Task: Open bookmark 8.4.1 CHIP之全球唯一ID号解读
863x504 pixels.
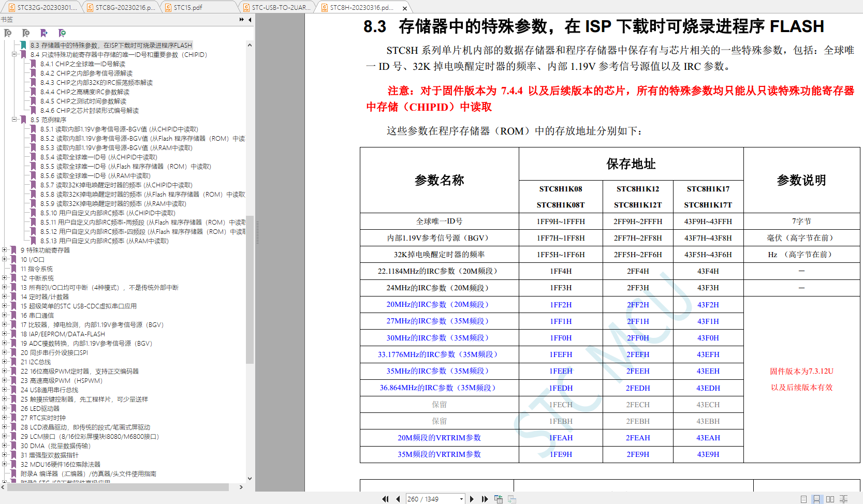Action: click(x=83, y=64)
